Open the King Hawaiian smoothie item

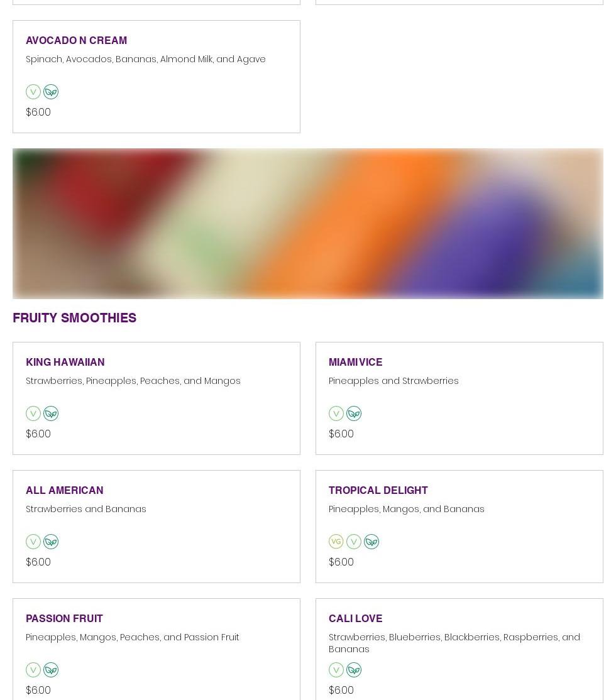(x=65, y=362)
